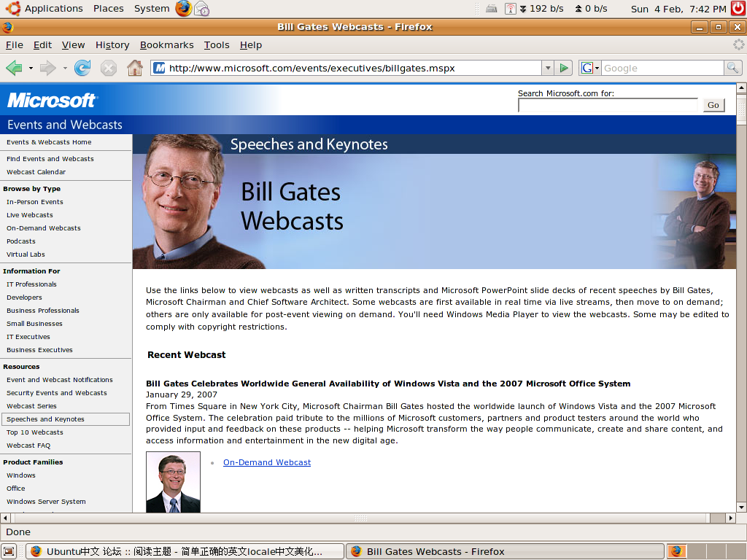Click the Firefox back arrow button

15,68
